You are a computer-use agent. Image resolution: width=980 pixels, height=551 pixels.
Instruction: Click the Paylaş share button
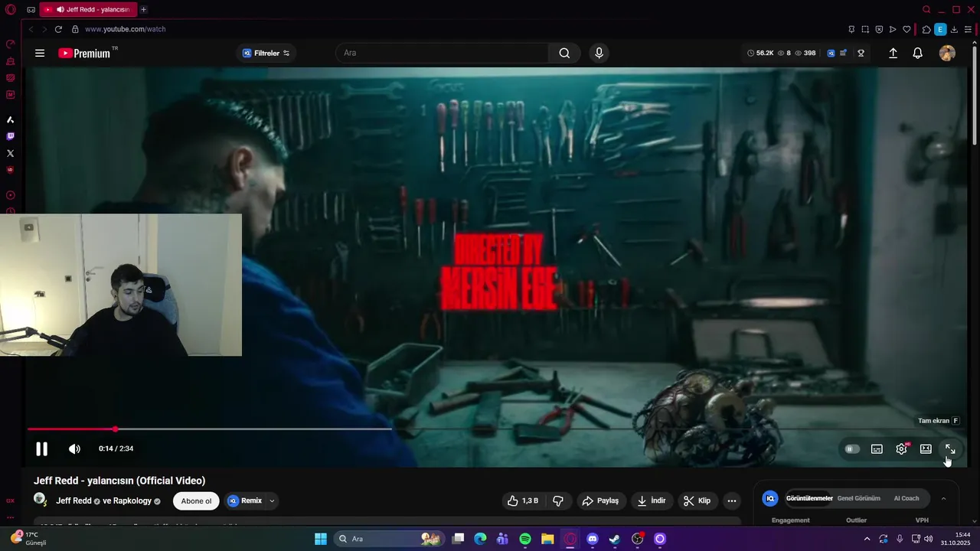600,500
